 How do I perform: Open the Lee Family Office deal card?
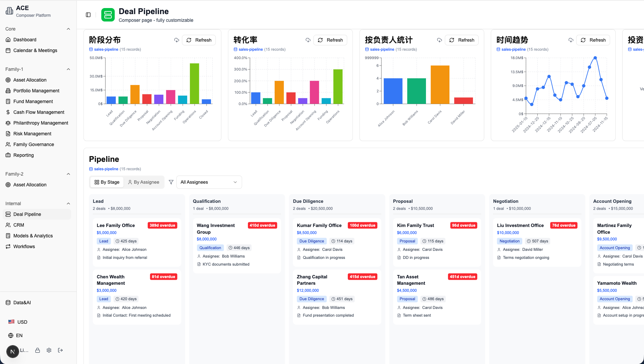(116, 225)
